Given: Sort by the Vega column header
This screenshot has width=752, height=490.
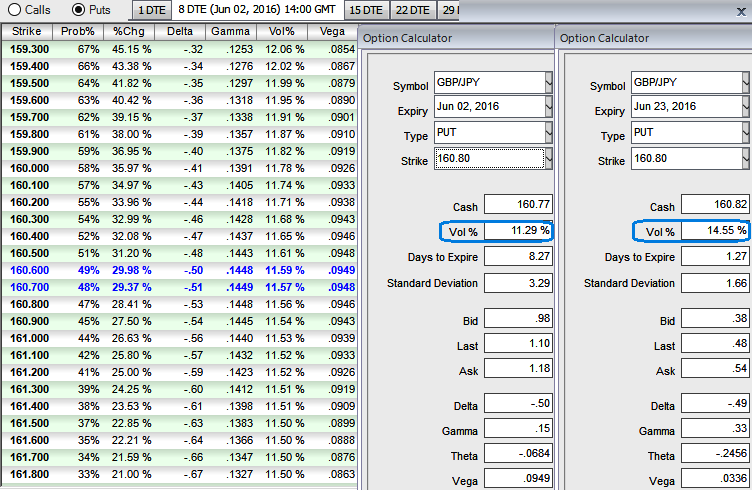Looking at the screenshot, I should pyautogui.click(x=332, y=32).
